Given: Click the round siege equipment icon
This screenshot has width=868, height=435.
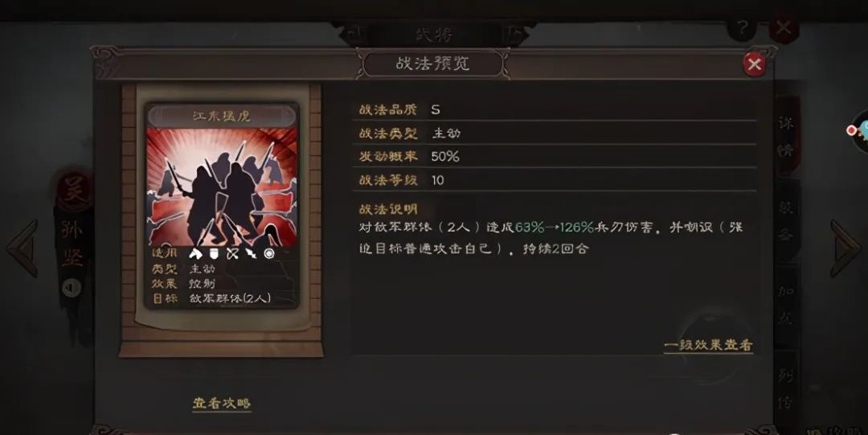Looking at the screenshot, I should (x=269, y=254).
